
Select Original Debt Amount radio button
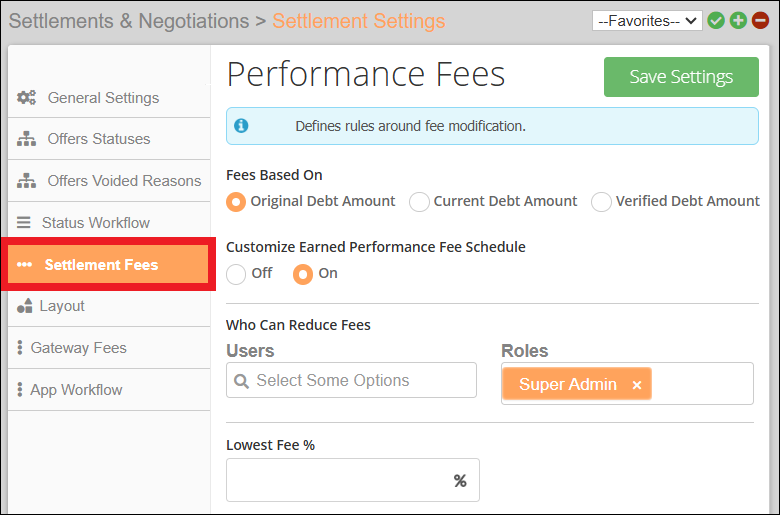(236, 202)
